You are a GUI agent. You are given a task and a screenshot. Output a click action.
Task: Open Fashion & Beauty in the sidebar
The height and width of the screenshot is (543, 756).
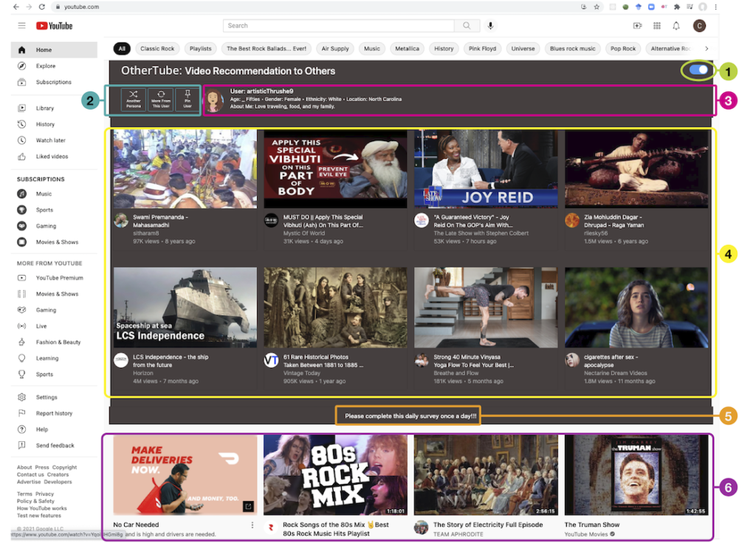(54, 342)
